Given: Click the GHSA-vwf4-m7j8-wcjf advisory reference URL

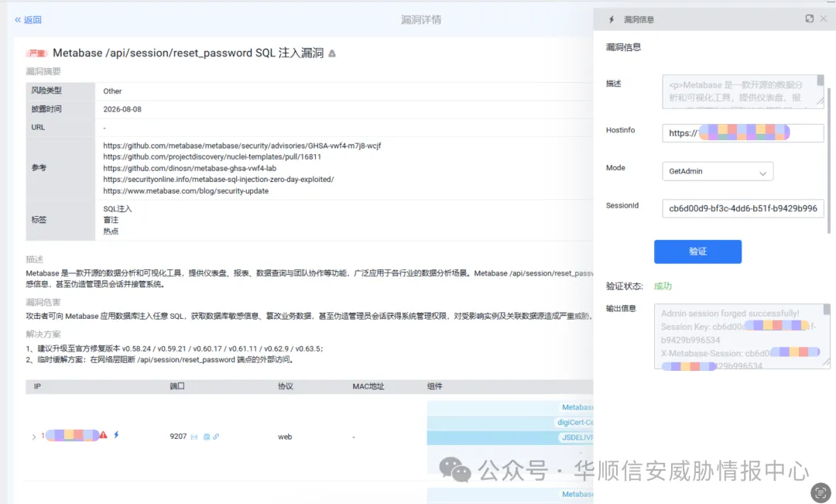Looking at the screenshot, I should (x=242, y=146).
